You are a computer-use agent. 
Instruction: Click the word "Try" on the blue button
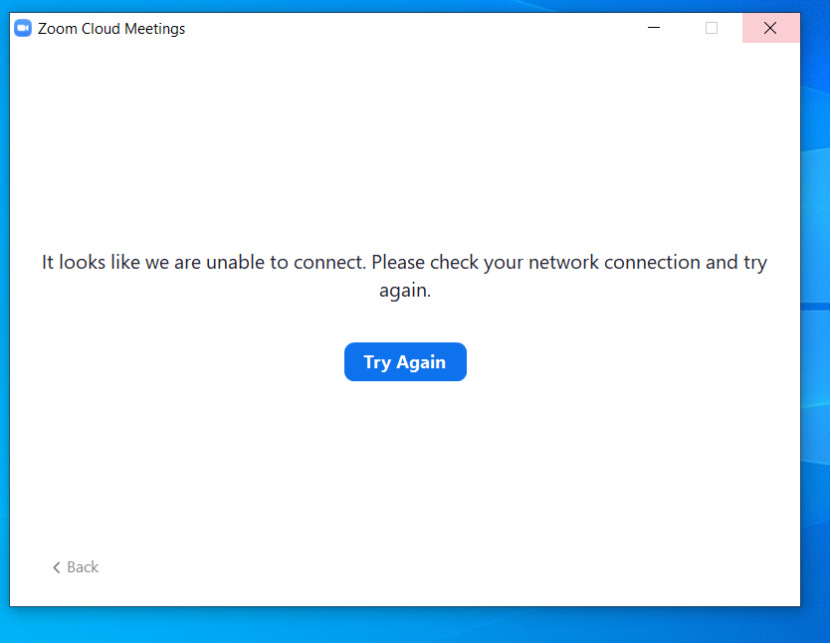[377, 362]
